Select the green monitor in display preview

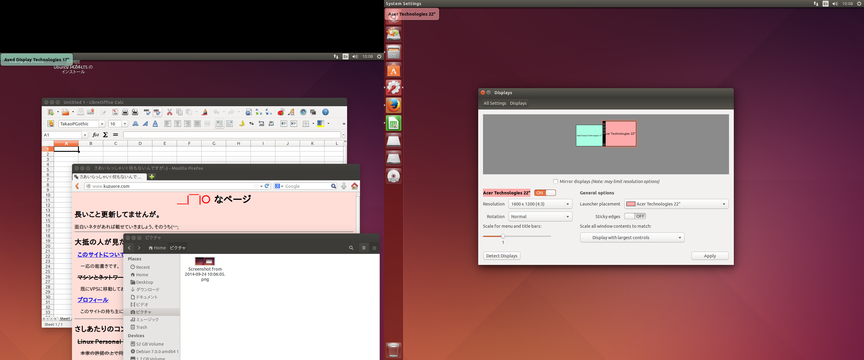click(589, 135)
